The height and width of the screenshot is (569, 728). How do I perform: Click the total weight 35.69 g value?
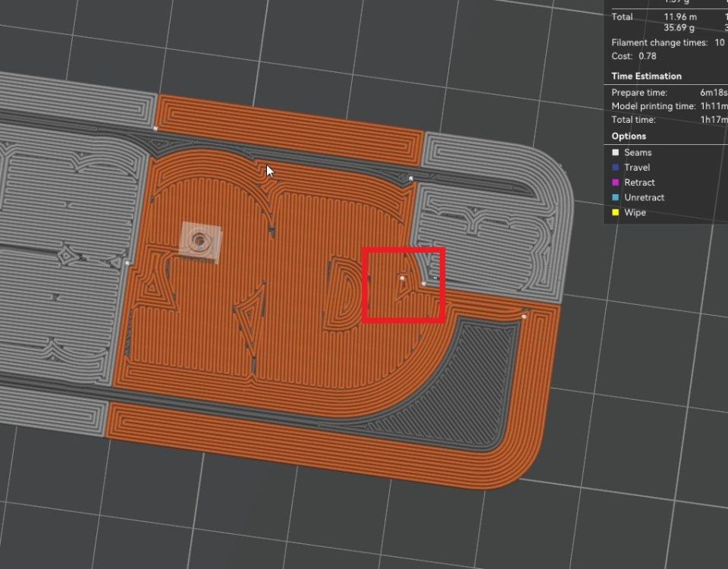pyautogui.click(x=679, y=28)
